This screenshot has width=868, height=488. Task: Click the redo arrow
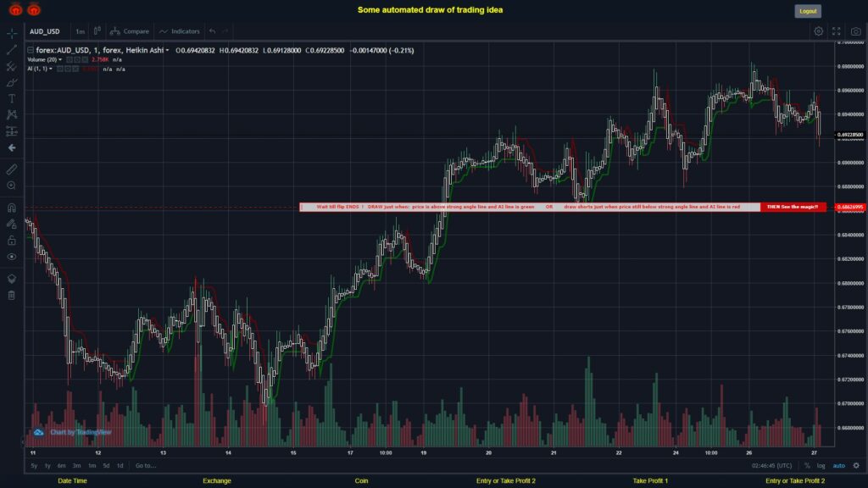[x=225, y=31]
